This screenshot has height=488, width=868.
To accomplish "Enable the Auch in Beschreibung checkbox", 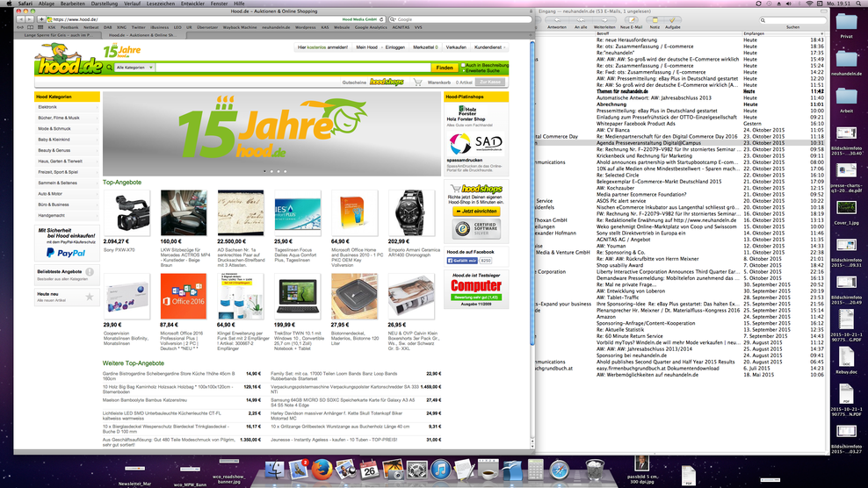I will pyautogui.click(x=463, y=65).
